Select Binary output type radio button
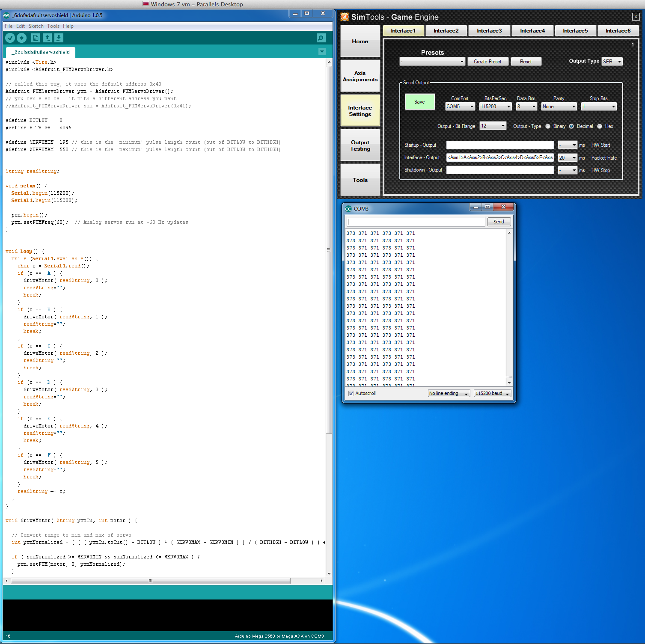 (548, 126)
